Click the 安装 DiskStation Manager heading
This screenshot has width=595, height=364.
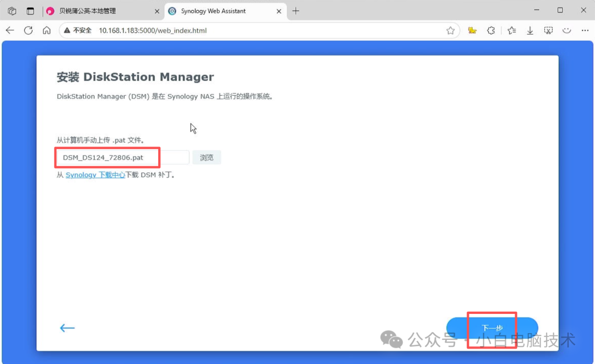pos(135,77)
